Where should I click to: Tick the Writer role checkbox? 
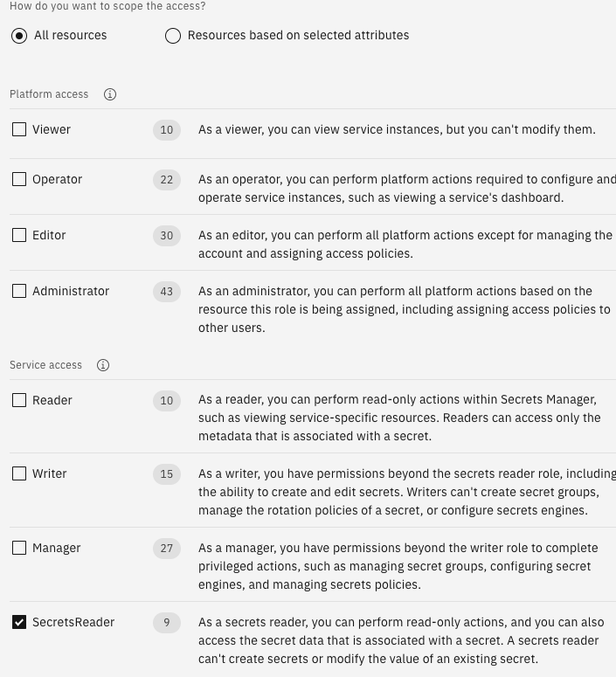(x=19, y=473)
